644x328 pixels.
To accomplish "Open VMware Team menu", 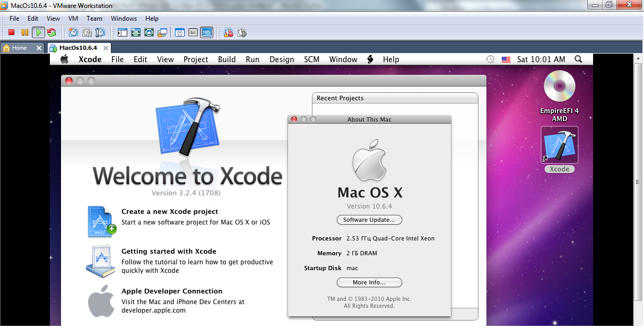I will point(94,18).
